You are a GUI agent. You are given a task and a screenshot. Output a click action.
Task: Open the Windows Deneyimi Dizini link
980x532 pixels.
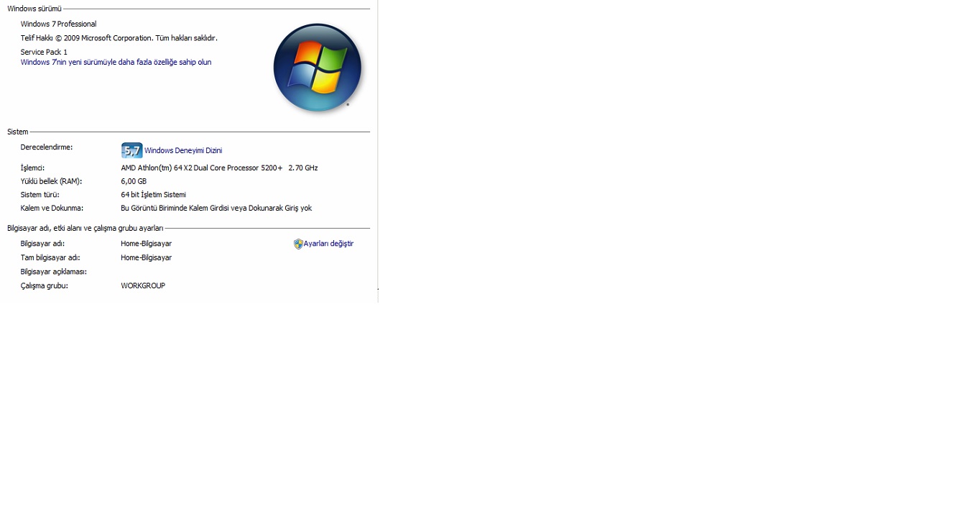(x=183, y=151)
